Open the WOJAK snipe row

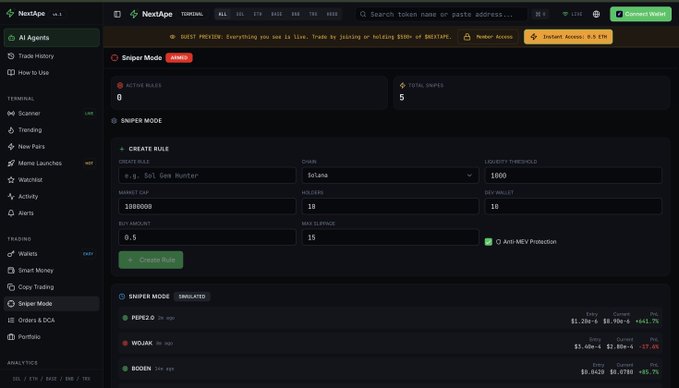[390, 343]
